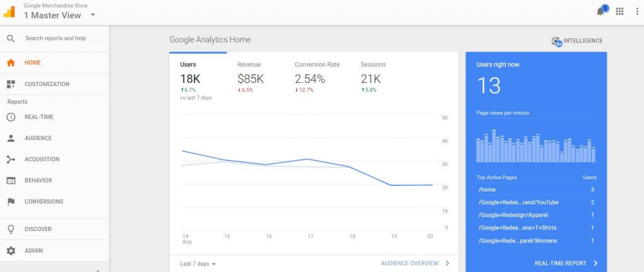
Task: Click the Discover lightbulb icon
Action: (11, 229)
